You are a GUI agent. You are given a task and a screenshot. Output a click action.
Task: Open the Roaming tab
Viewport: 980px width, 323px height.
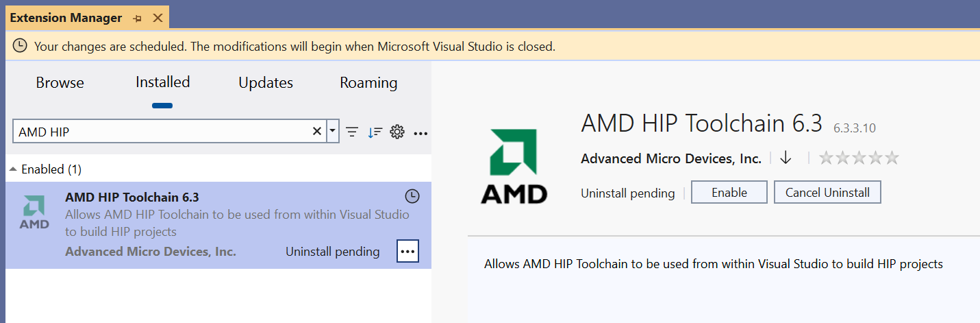(x=368, y=83)
